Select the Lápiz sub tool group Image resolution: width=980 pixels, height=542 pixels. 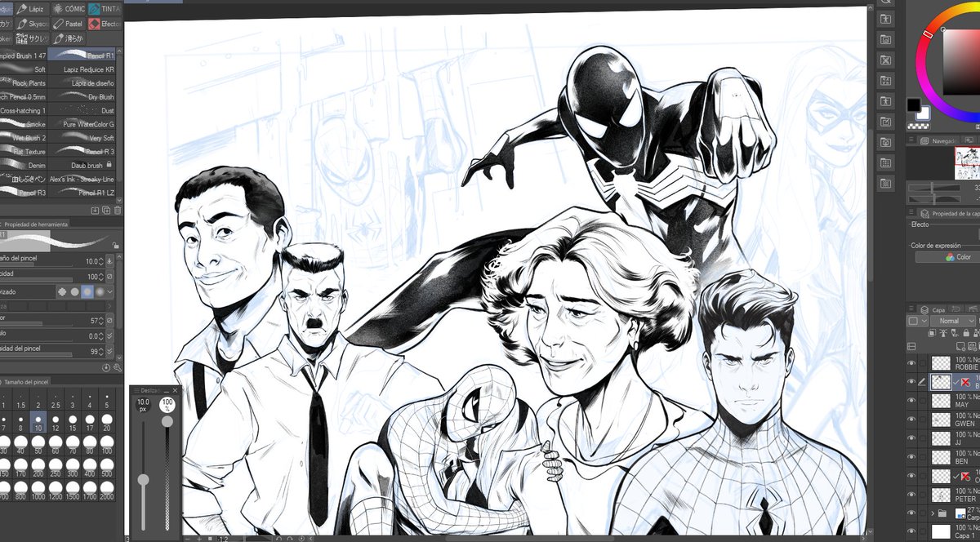(32, 9)
